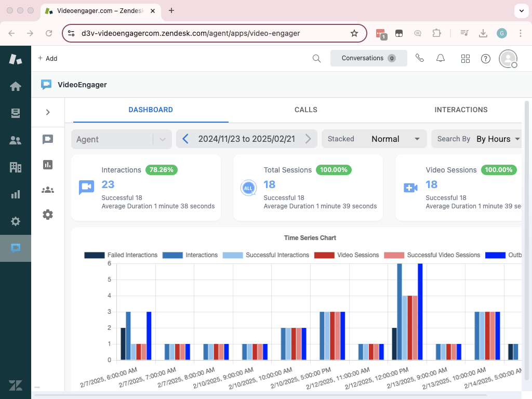Click the Talk phone icon
532x399 pixels.
[x=420, y=58]
